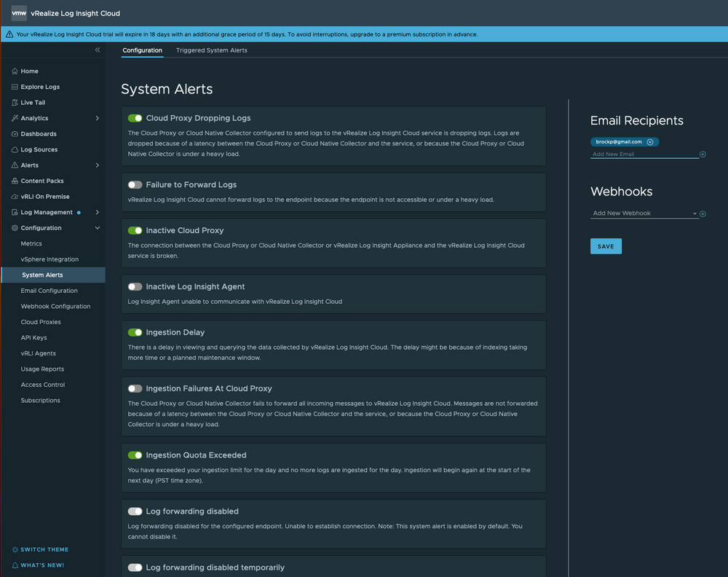Click the Configuration gear icon
This screenshot has height=577, width=728.
15,228
